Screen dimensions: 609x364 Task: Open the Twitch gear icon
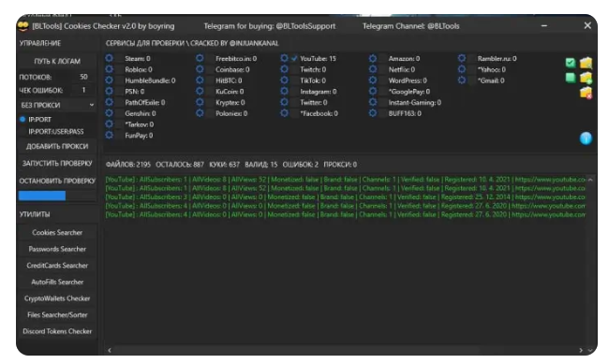point(284,69)
